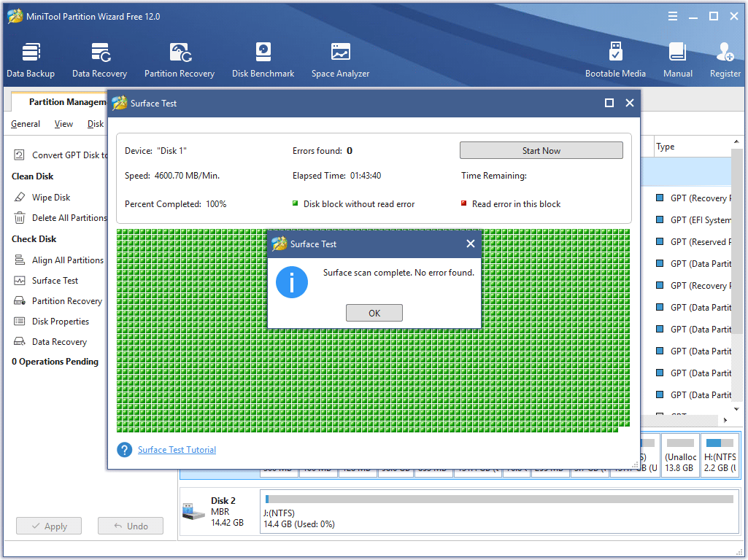
Task: Open the Disk menu
Action: (x=96, y=124)
